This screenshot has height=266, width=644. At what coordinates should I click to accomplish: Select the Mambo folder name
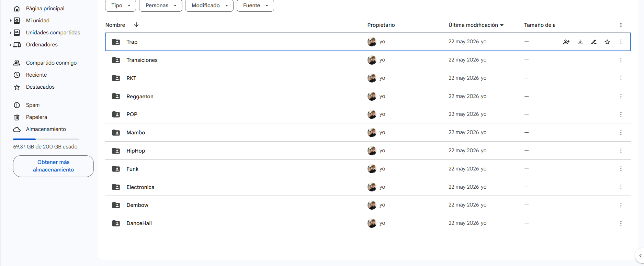136,133
